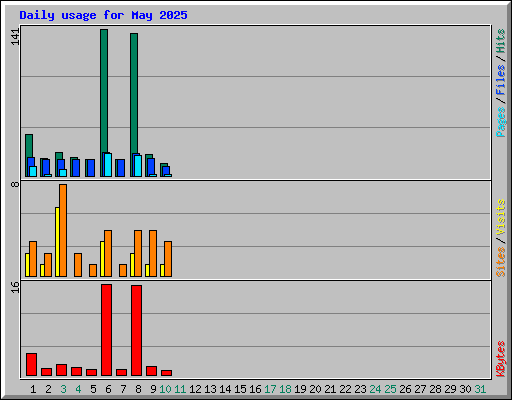Viewport: 512px width, 400px height.
Task: Click the cyan 'Pages' legend label
Action: (500, 122)
